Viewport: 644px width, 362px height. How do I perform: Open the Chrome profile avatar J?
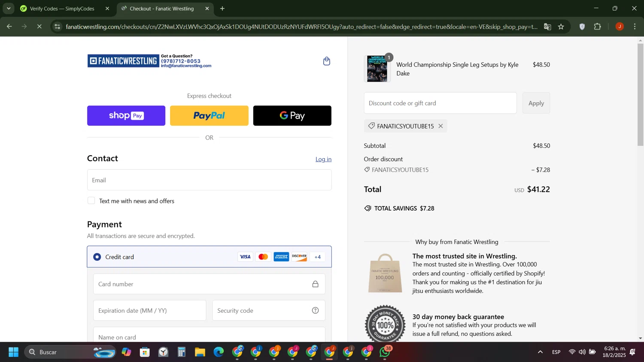click(620, 27)
